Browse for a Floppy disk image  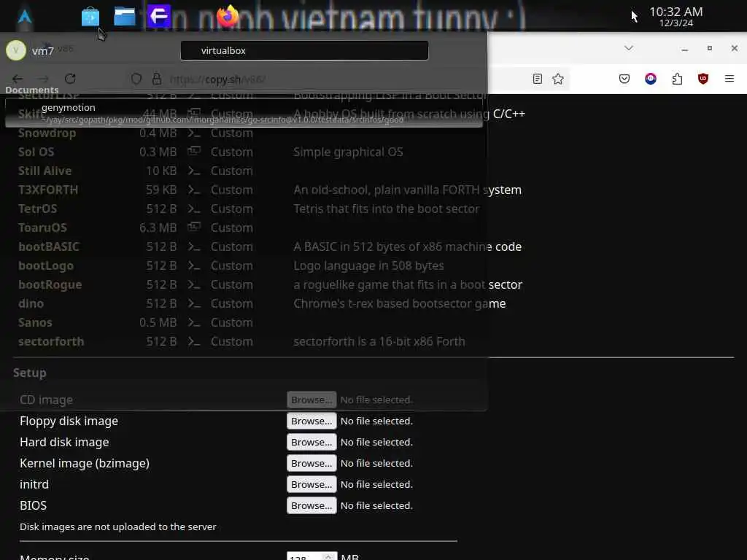point(311,421)
